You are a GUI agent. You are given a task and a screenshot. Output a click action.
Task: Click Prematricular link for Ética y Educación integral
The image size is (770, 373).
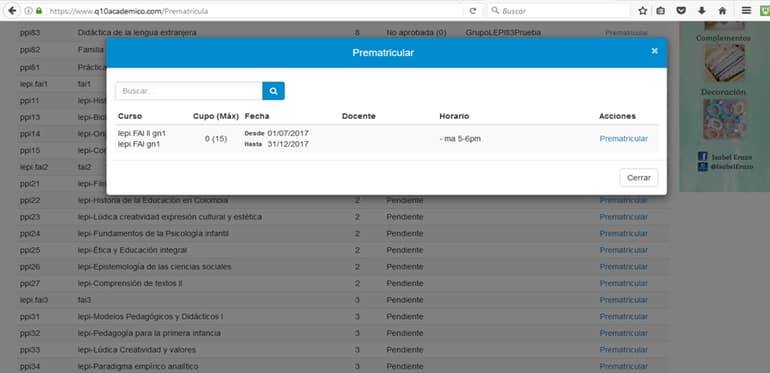coord(624,250)
